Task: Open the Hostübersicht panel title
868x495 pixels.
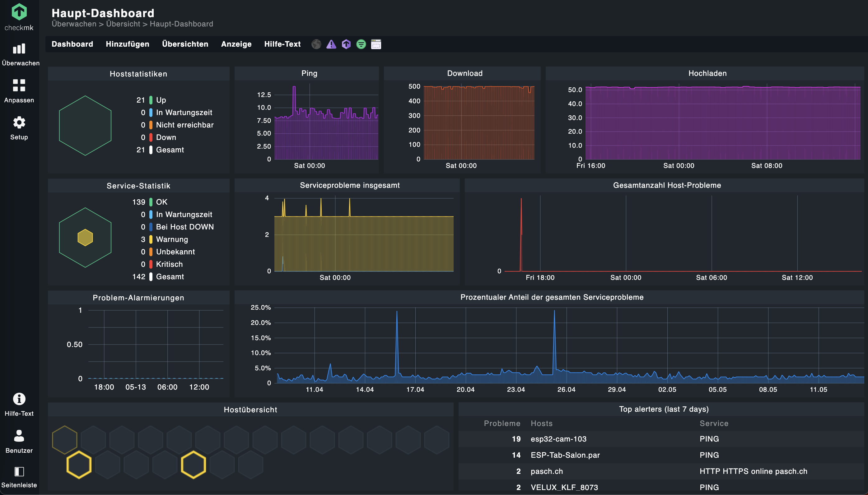Action: 250,410
